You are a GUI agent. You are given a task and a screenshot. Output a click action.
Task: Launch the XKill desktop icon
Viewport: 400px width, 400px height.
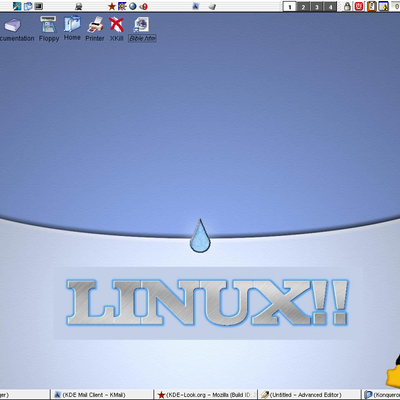click(116, 24)
